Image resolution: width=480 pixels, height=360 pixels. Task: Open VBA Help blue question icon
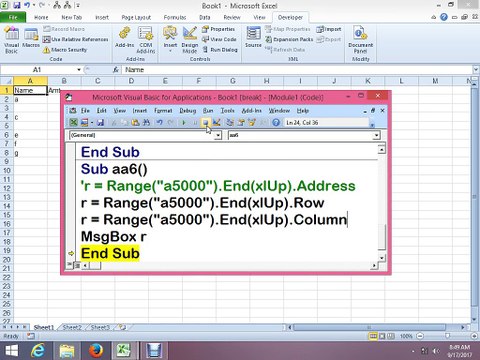(x=276, y=123)
